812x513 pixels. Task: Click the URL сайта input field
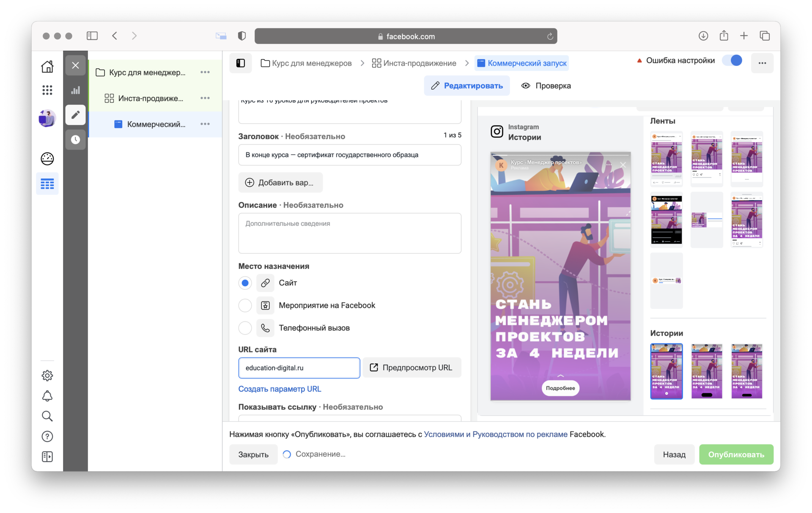(299, 368)
